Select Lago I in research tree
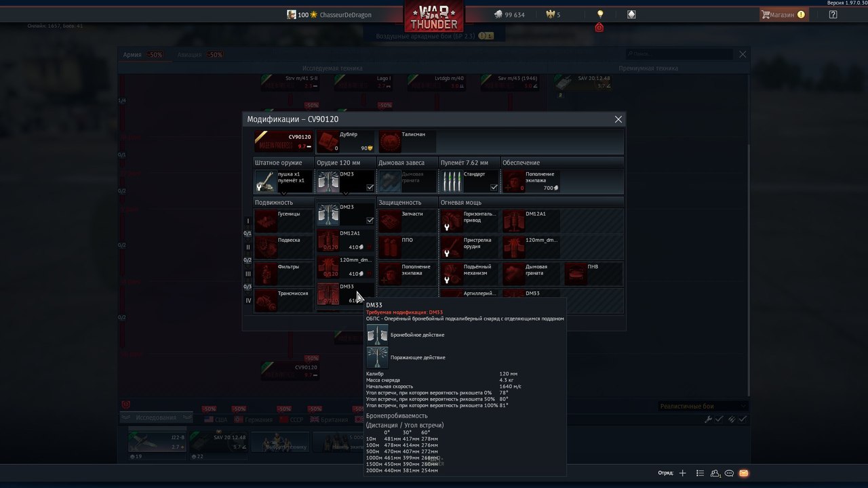The width and height of the screenshot is (868, 488). click(x=363, y=83)
